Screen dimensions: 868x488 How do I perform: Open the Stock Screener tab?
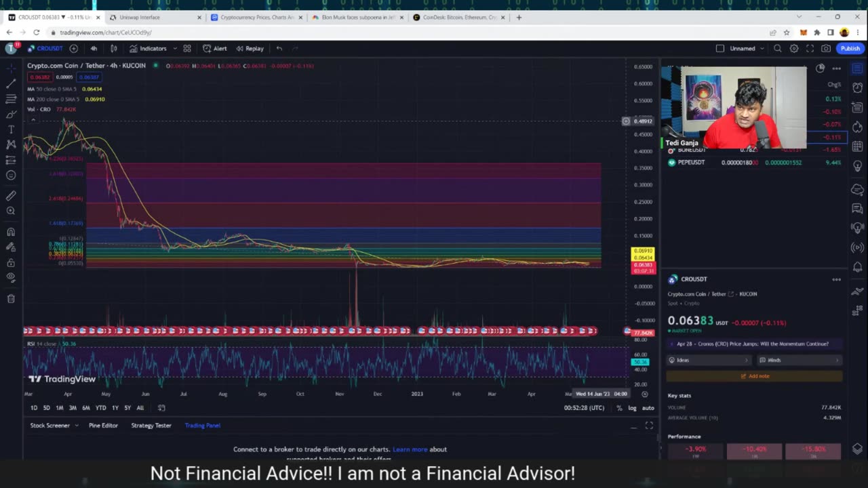coord(50,426)
